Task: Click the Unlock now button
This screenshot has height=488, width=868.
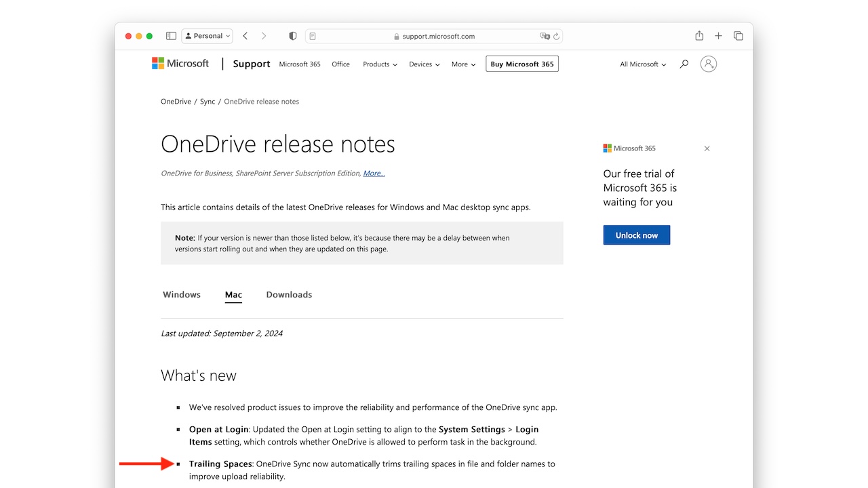Action: pyautogui.click(x=637, y=235)
